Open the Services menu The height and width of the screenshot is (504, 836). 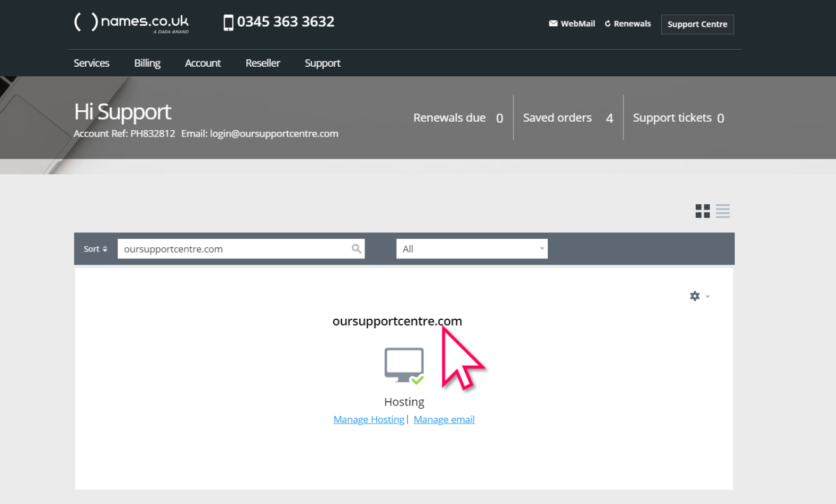92,63
